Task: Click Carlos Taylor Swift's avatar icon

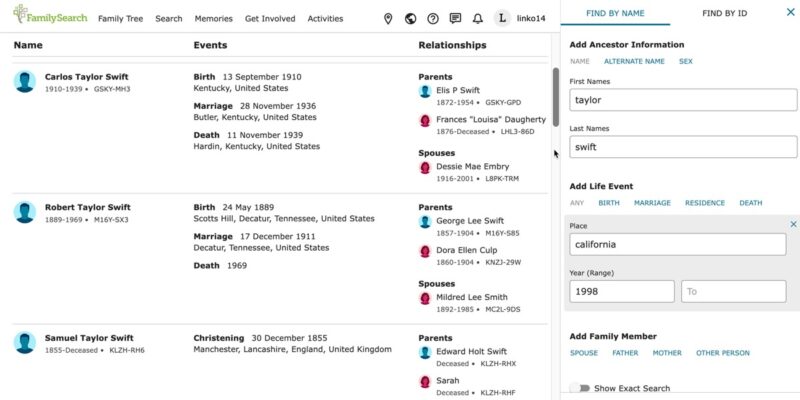Action: click(x=25, y=82)
